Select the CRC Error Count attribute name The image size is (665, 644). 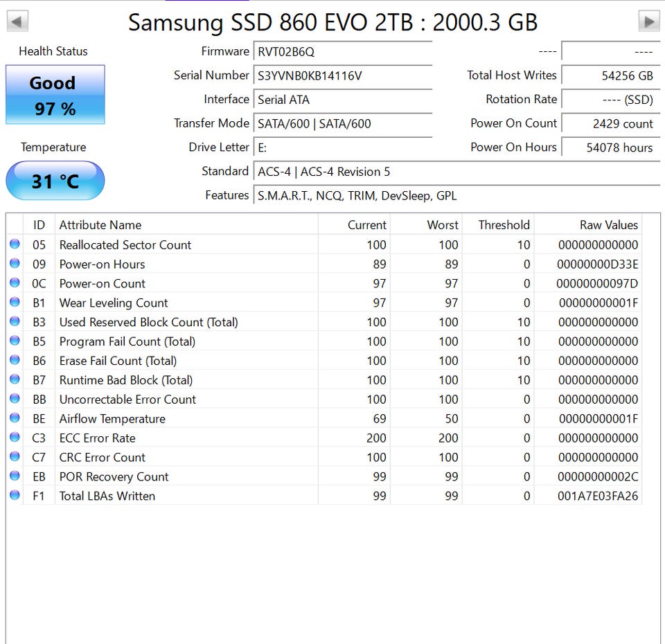pyautogui.click(x=103, y=458)
